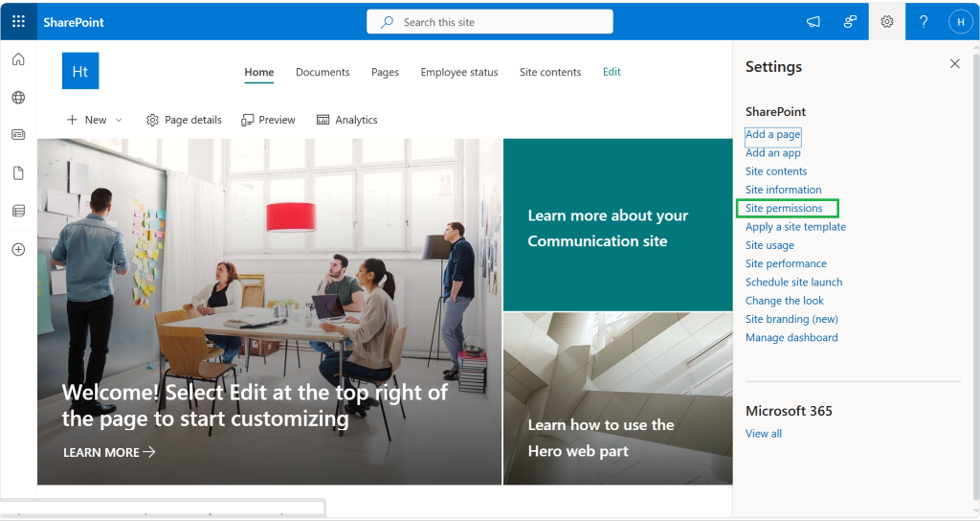Open the megaphone feedback icon
980x521 pixels.
[x=813, y=22]
